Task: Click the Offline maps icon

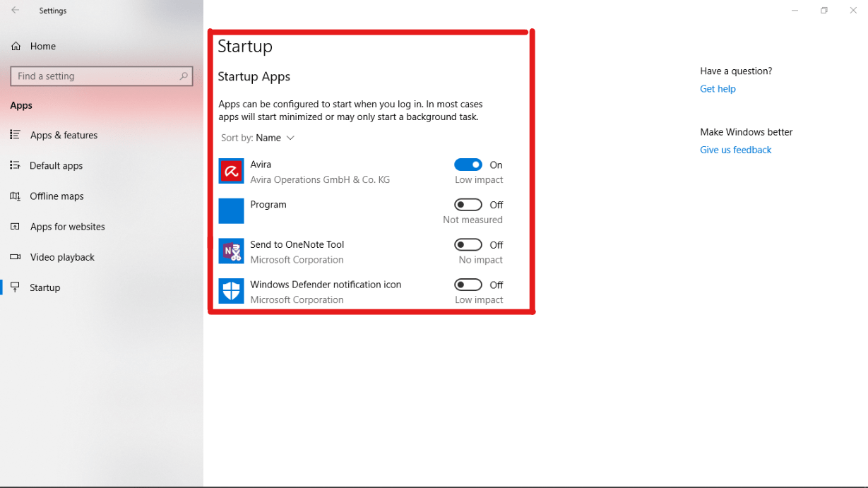Action: coord(16,196)
